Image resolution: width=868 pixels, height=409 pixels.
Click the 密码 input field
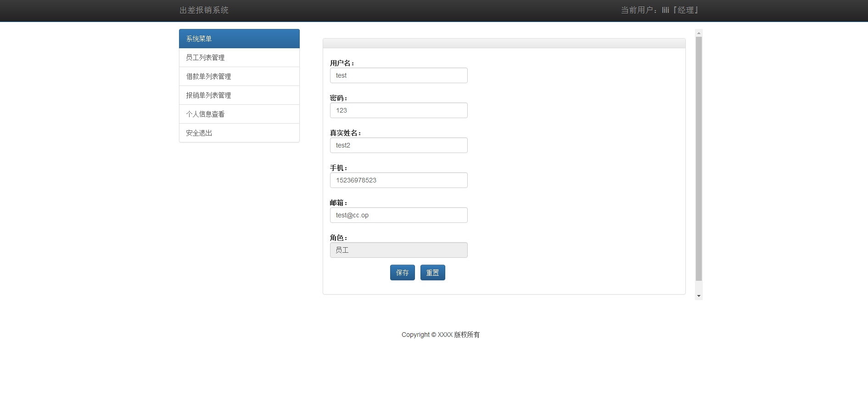click(399, 110)
